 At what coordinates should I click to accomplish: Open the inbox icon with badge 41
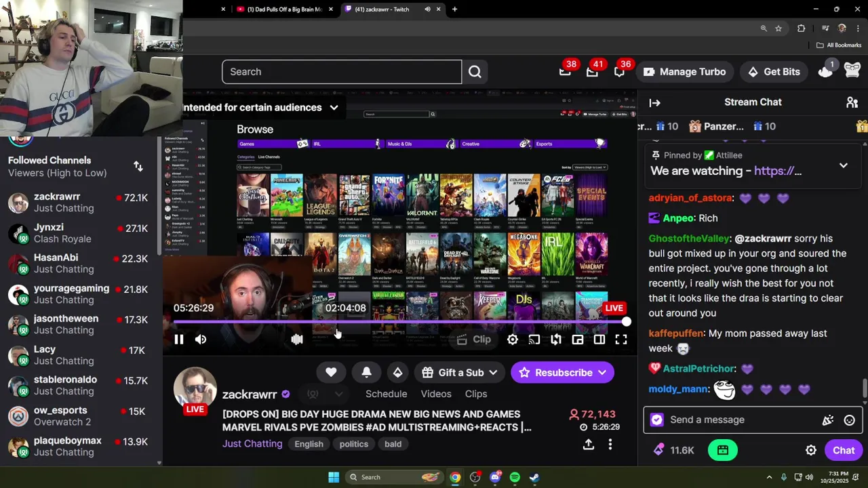(x=592, y=71)
